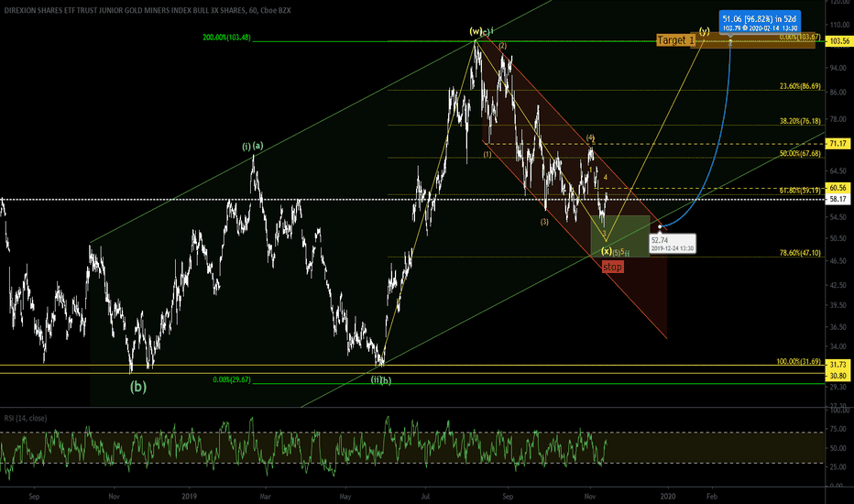Click the RSI (14, close) indicator title

[x=26, y=418]
